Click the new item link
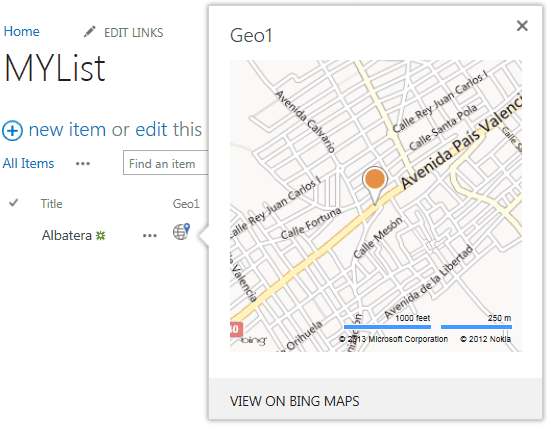Viewport: 553px width, 431px height. click(x=67, y=129)
